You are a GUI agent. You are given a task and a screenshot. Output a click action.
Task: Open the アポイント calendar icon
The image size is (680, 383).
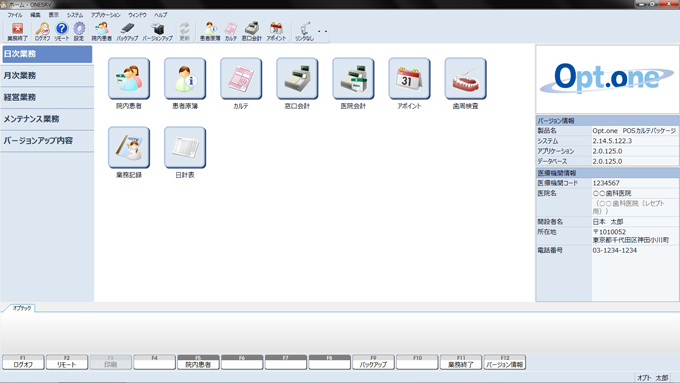(409, 79)
